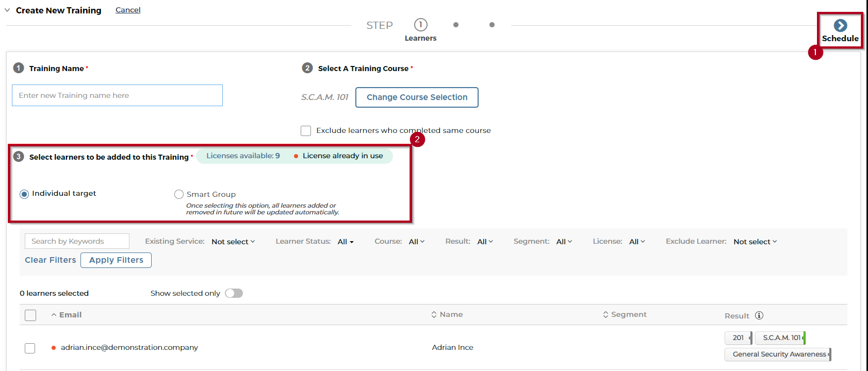Click the Apply Filters button
The height and width of the screenshot is (371, 868).
(x=116, y=260)
